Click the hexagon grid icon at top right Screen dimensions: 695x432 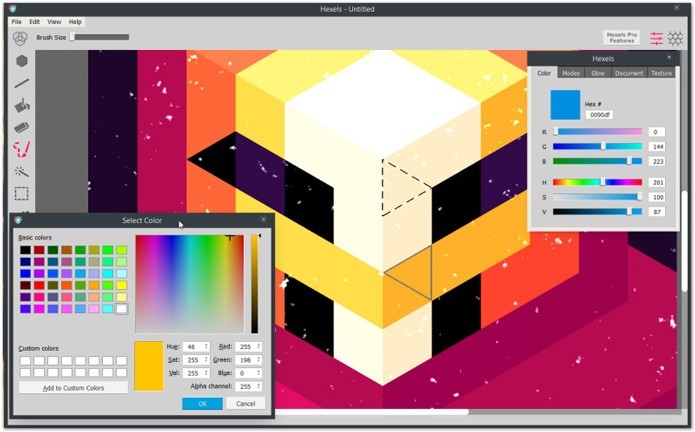(x=675, y=38)
